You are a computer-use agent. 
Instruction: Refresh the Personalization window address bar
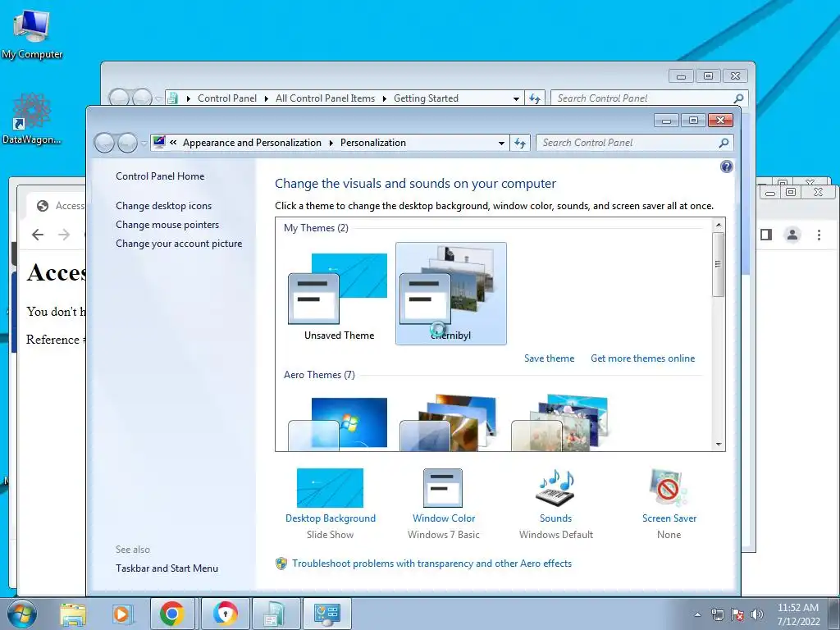(520, 143)
